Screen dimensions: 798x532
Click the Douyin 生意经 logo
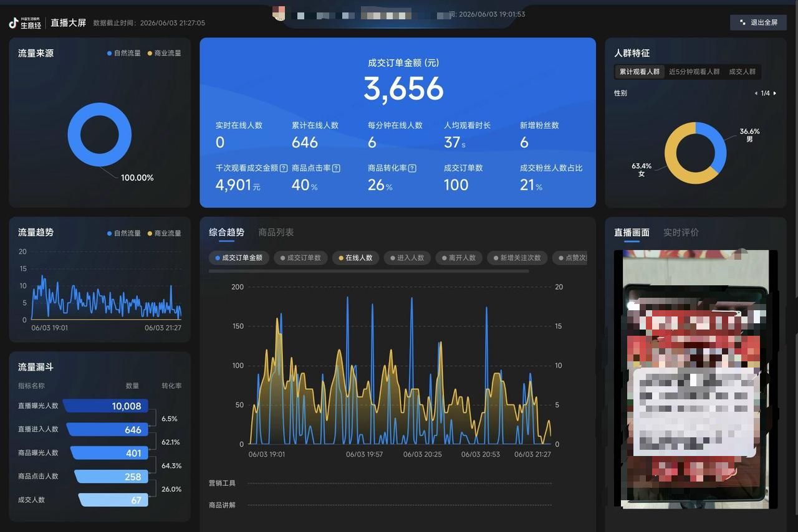click(25, 23)
